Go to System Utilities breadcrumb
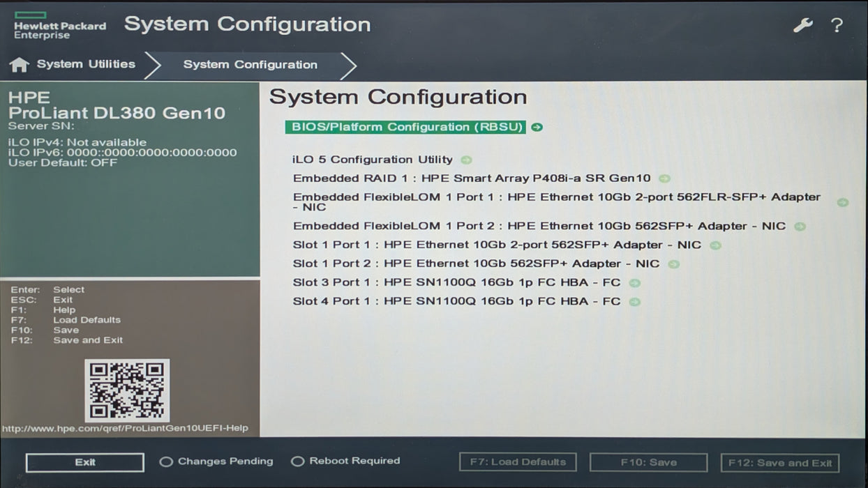The width and height of the screenshot is (868, 488). 86,64
